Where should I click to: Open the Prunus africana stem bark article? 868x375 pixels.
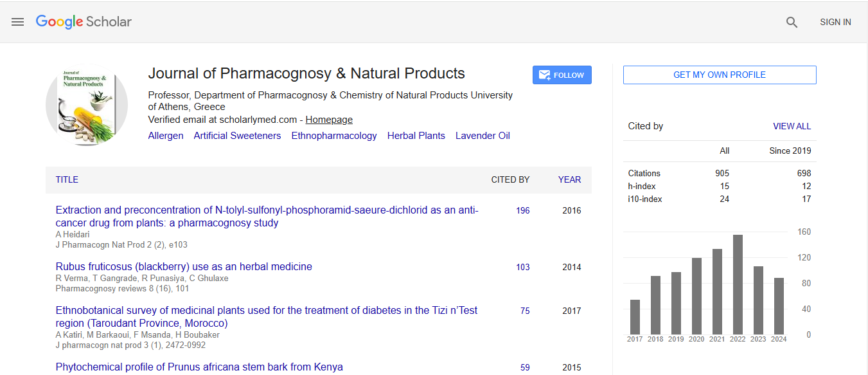pyautogui.click(x=199, y=367)
